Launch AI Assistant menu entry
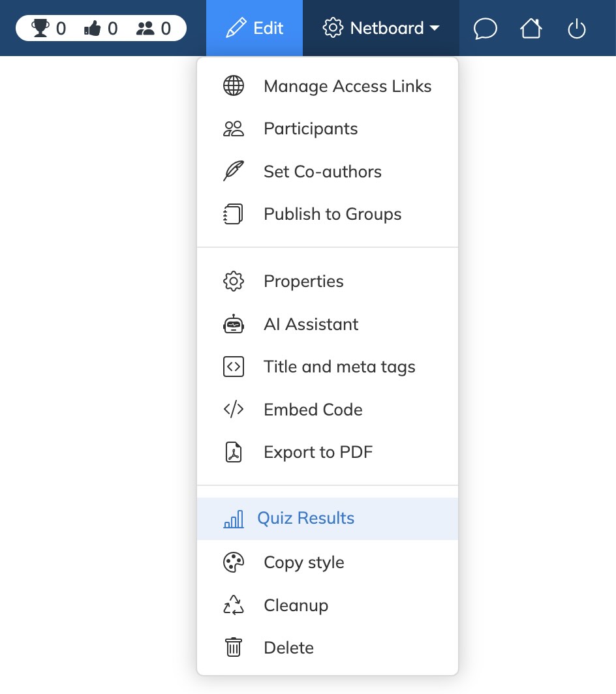 click(328, 324)
